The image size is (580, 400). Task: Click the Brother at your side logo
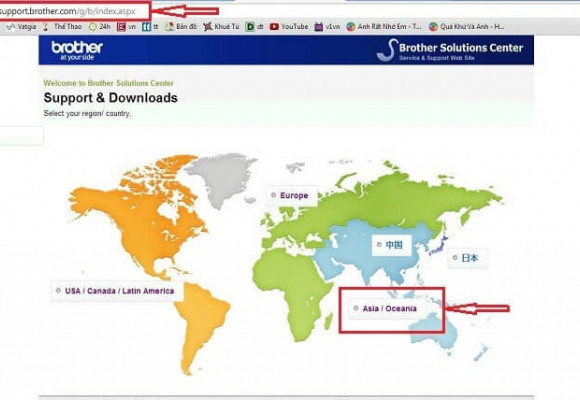77,50
